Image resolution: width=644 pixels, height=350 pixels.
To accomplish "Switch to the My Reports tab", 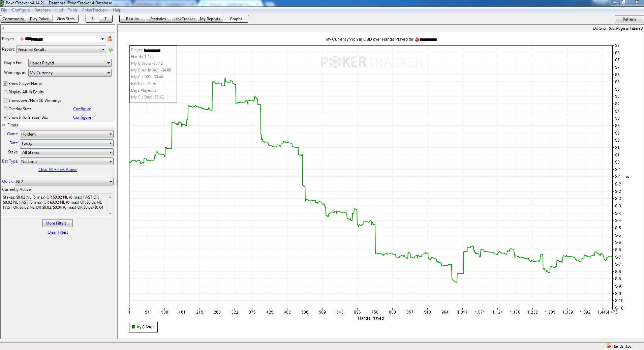I will 210,19.
